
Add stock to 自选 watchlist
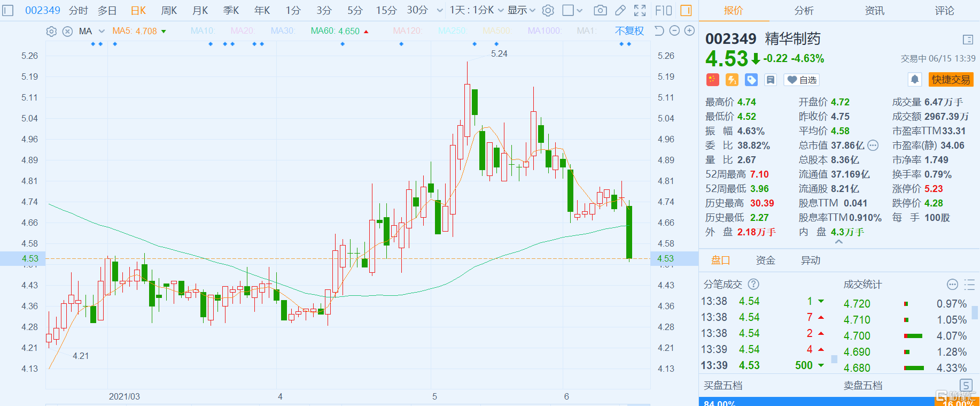802,80
